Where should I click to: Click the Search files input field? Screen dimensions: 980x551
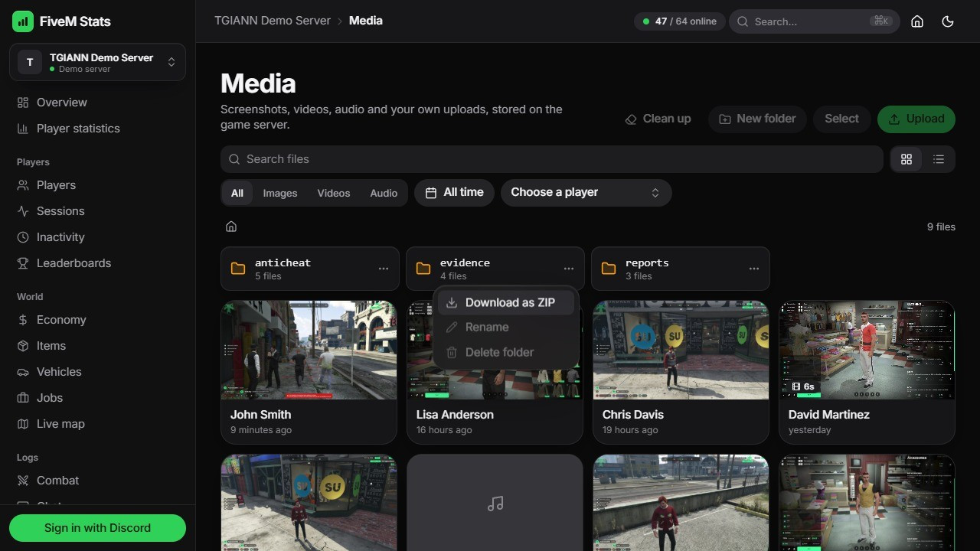point(552,159)
